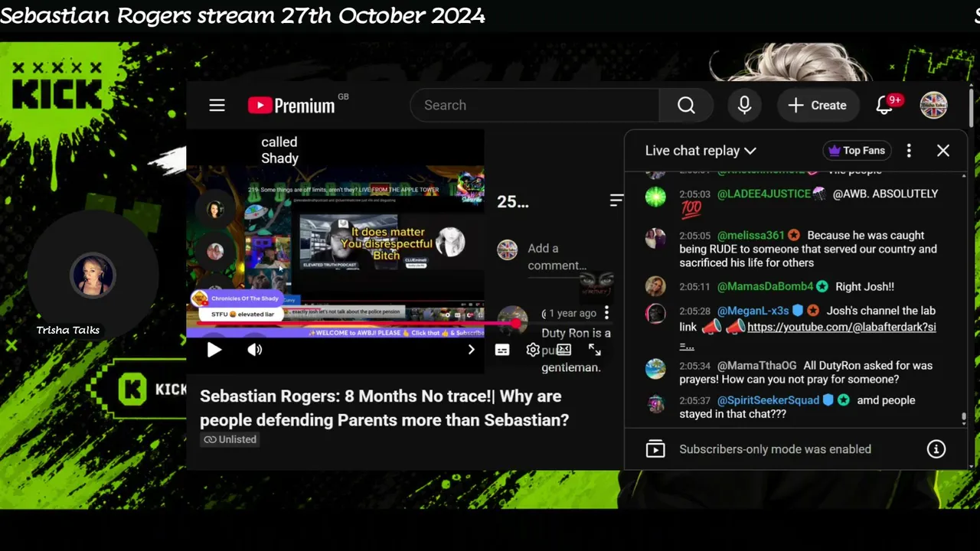Click @MeganL-x3s blue shield moderator badge
Image resolution: width=980 pixels, height=551 pixels.
tap(797, 311)
